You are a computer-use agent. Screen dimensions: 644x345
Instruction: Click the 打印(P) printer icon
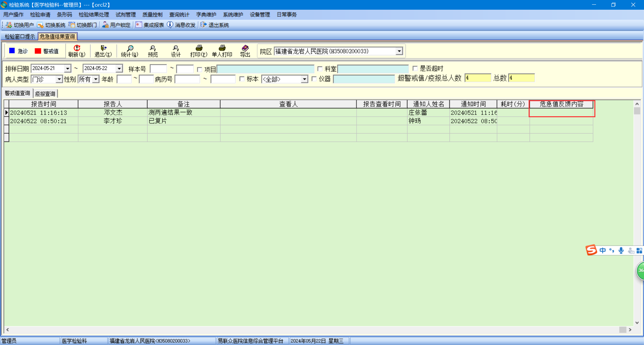[199, 48]
